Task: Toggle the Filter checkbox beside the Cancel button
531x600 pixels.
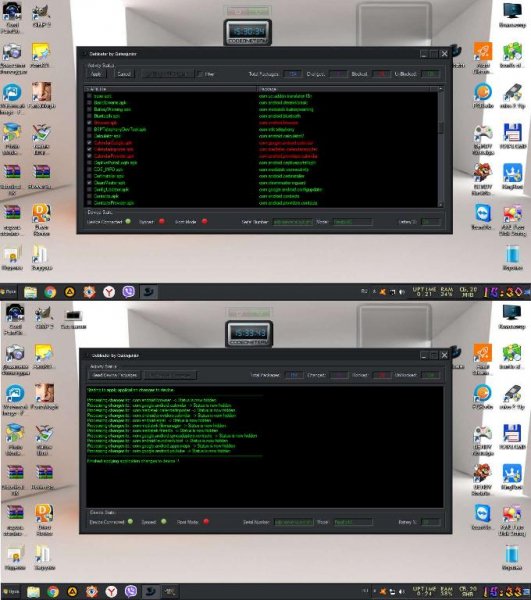Action: (x=200, y=74)
